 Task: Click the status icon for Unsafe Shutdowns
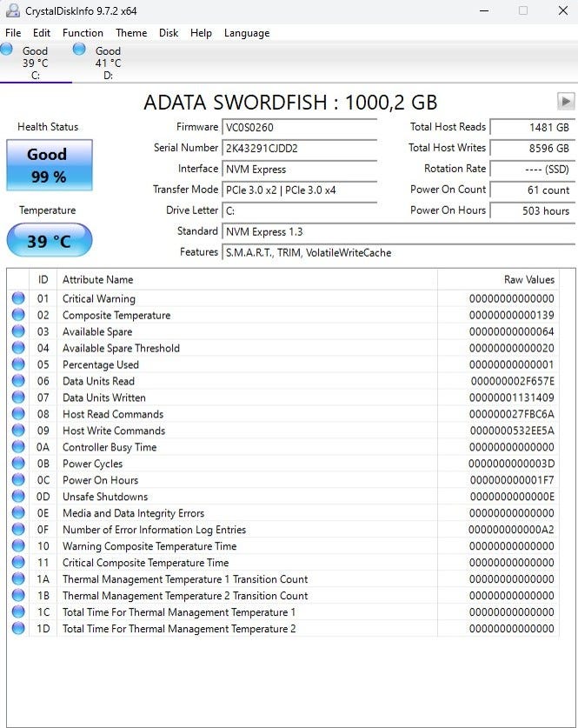click(x=18, y=496)
